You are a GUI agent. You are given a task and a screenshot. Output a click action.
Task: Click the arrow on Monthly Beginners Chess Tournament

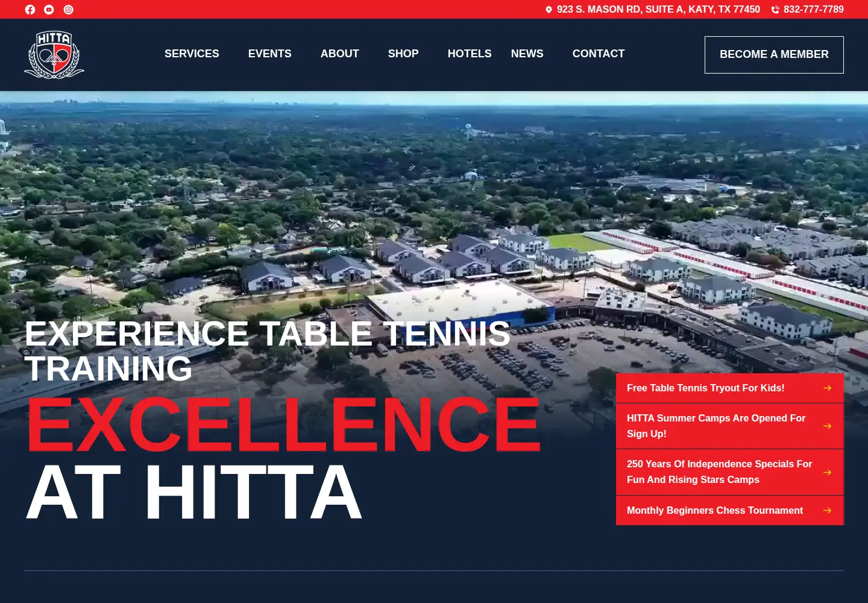[828, 511]
